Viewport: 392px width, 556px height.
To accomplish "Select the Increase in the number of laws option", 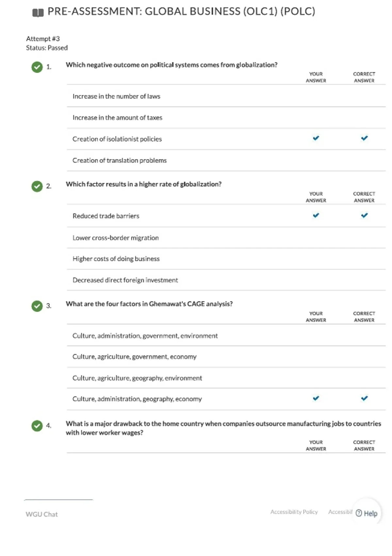I will click(226, 96).
